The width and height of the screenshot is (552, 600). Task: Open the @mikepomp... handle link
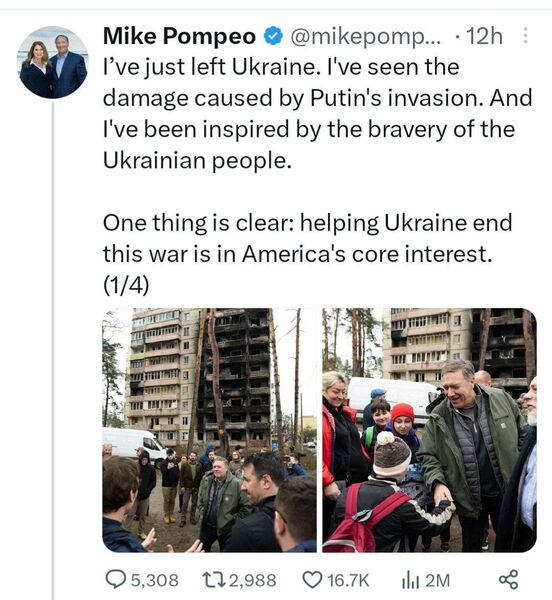pos(366,37)
